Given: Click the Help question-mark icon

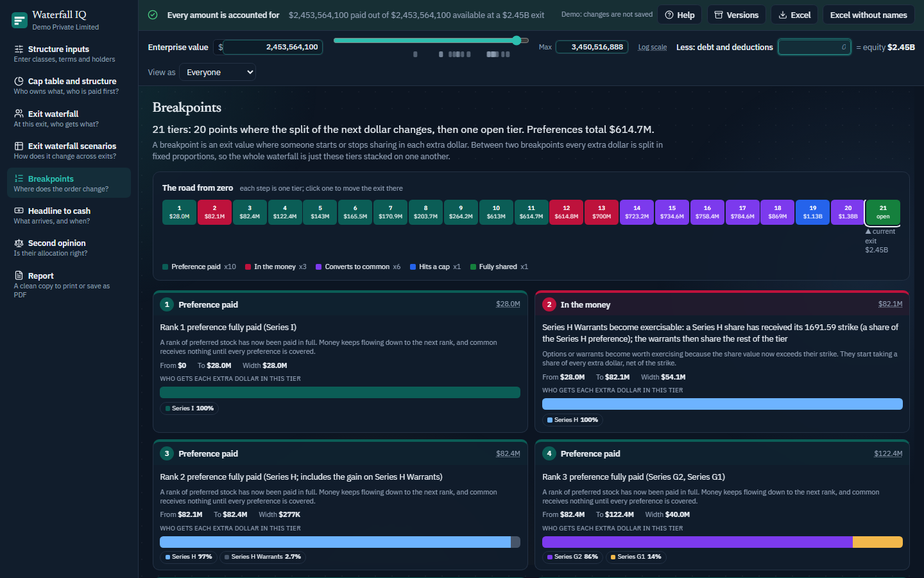Looking at the screenshot, I should click(x=669, y=15).
